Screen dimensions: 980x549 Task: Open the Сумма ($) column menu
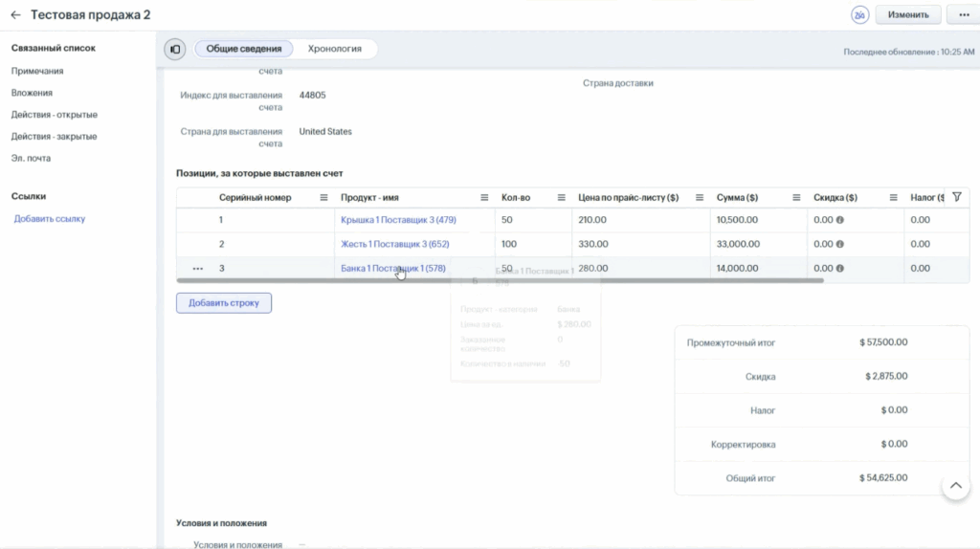[x=796, y=198]
